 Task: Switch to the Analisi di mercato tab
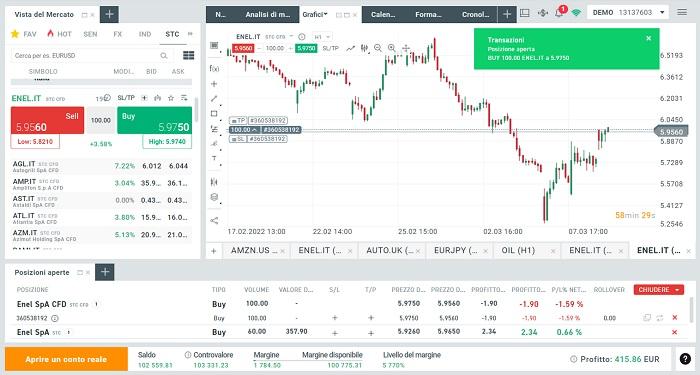pyautogui.click(x=267, y=14)
